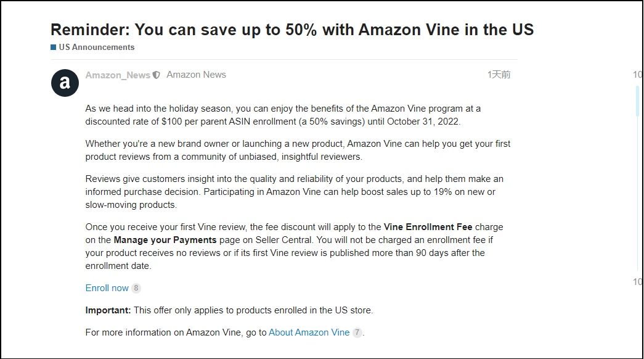Click the Amazon News full name label

point(196,75)
